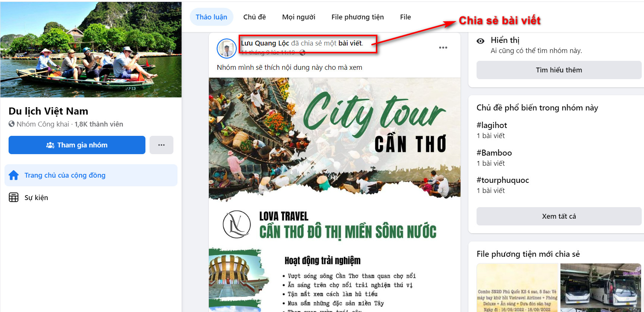Open the Mọi người tab
This screenshot has width=644, height=312.
(x=299, y=17)
